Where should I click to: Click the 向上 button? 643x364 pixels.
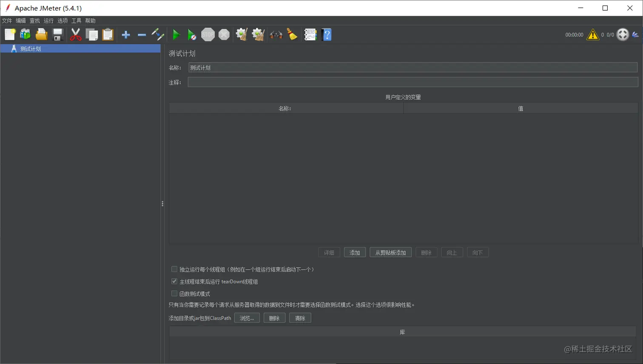[452, 253]
